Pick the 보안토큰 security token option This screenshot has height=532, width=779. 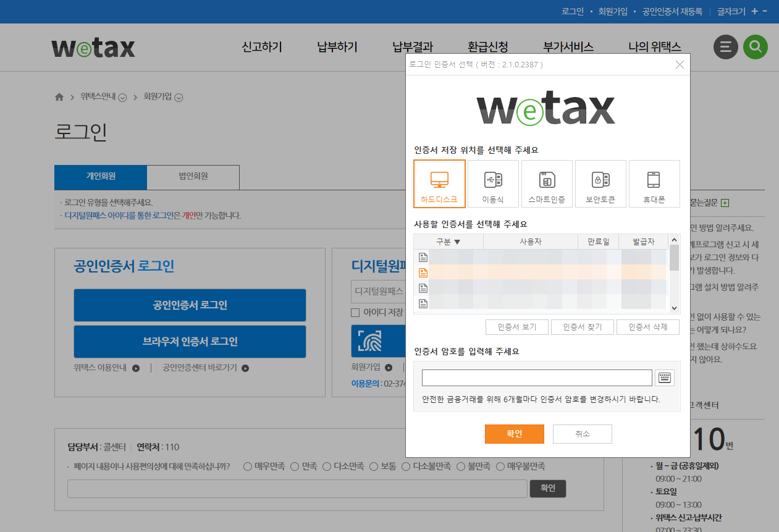pos(600,184)
